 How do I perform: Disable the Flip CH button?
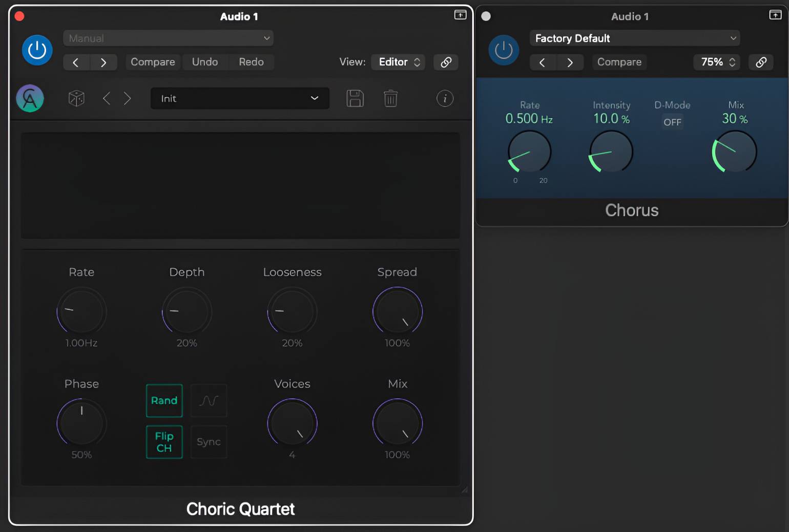164,442
